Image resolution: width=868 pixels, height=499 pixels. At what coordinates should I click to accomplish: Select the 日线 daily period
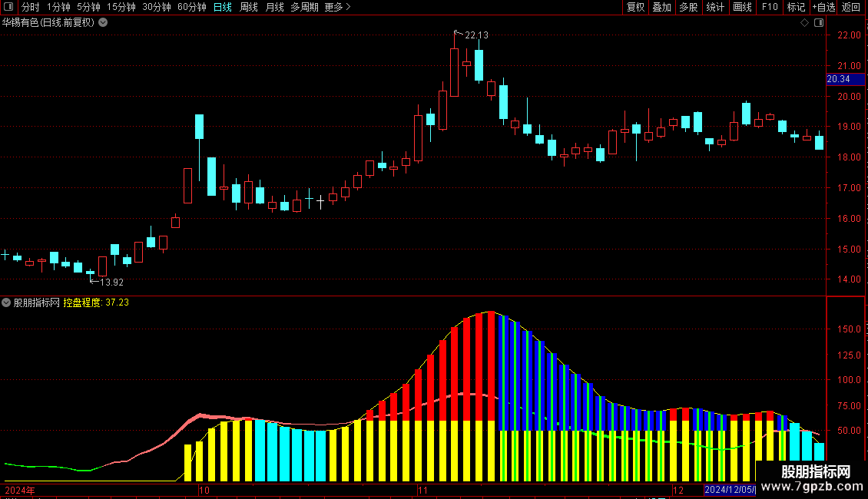(x=223, y=7)
